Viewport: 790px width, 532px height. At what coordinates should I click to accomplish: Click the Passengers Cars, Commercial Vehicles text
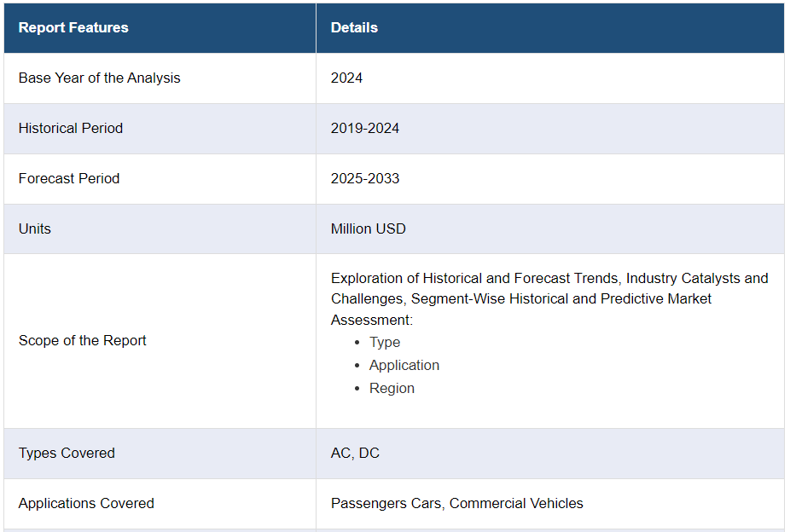point(457,504)
